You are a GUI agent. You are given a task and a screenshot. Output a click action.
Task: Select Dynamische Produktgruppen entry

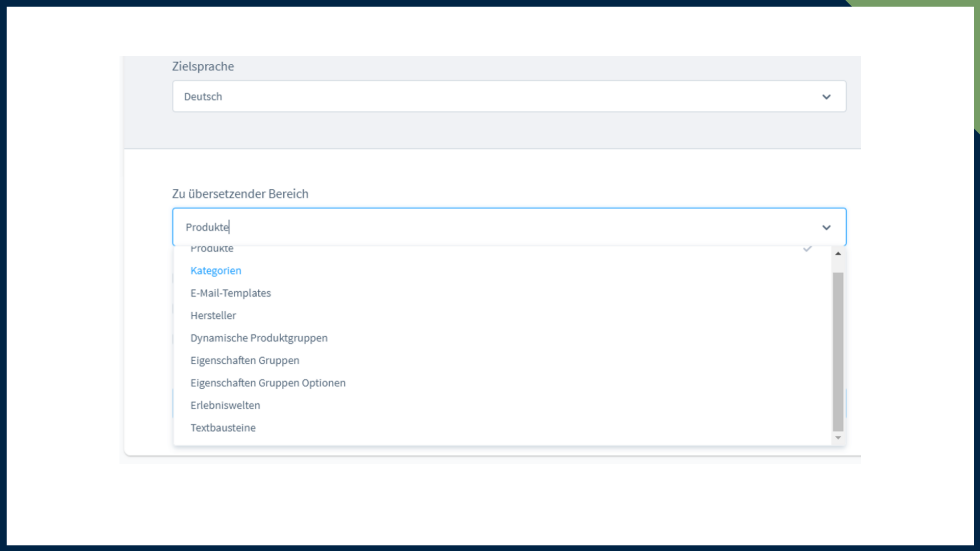pos(259,338)
